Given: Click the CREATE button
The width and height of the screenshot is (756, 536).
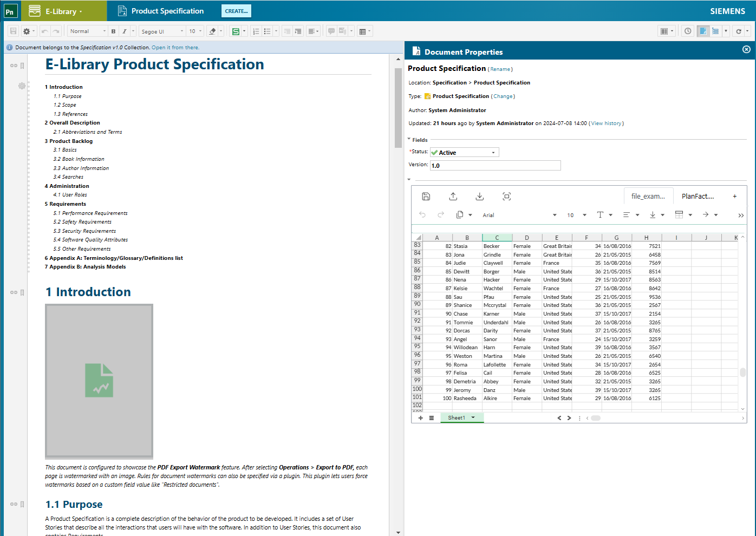Looking at the screenshot, I should [x=236, y=11].
